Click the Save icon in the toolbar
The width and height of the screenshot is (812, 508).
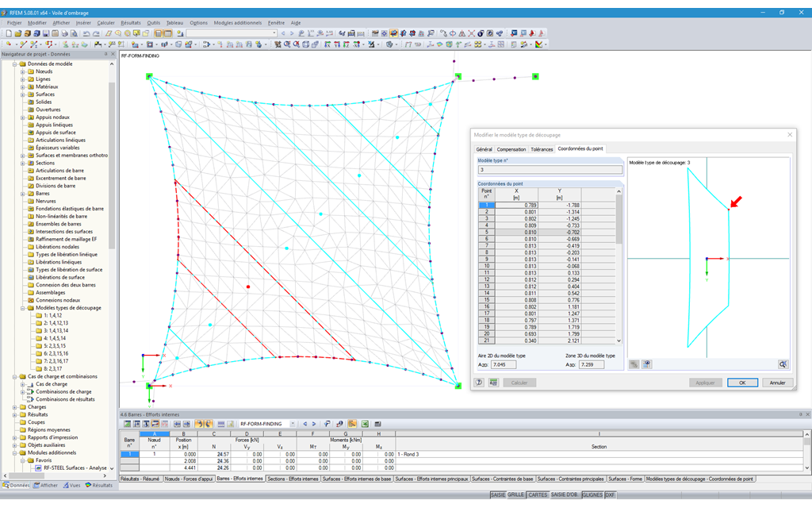(45, 33)
